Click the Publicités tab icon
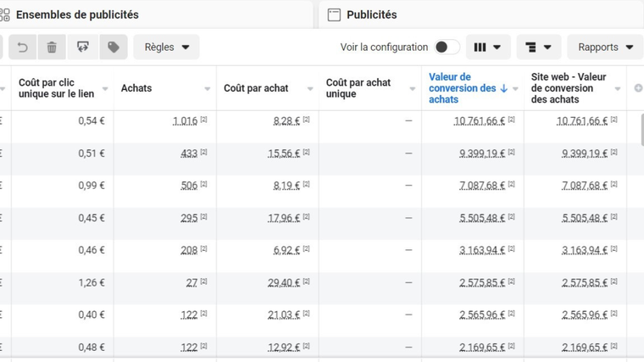The image size is (644, 362). 334,14
